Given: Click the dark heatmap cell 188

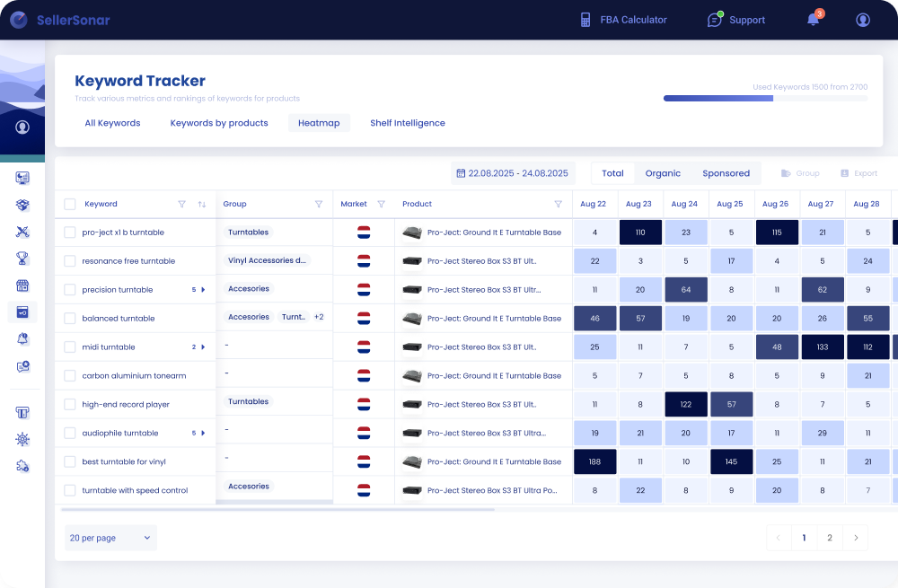Looking at the screenshot, I should tap(595, 461).
